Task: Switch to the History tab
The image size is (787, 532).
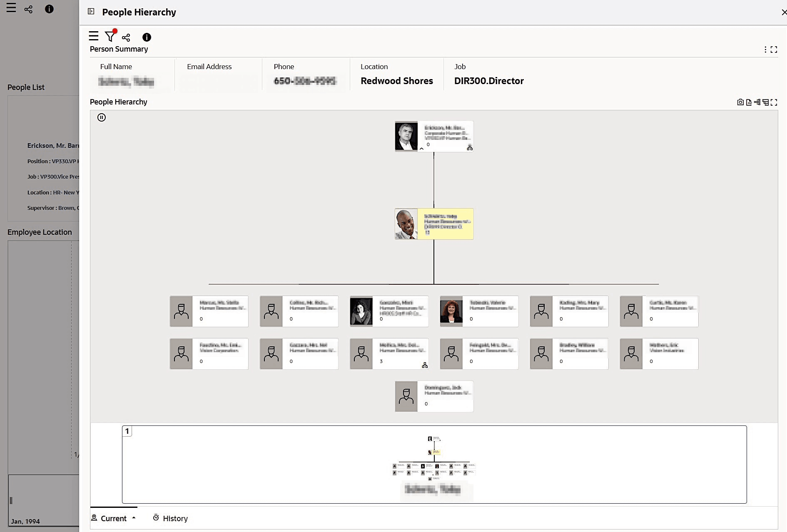Action: (170, 518)
